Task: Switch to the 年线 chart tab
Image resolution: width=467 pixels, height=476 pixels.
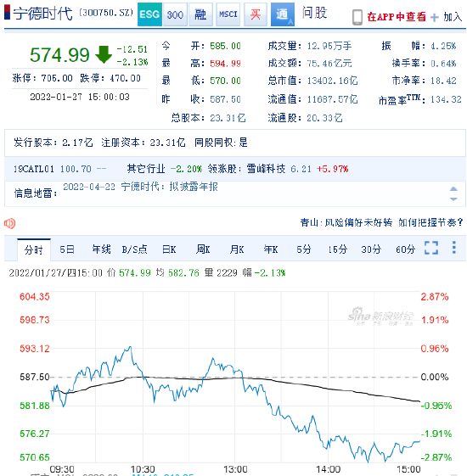Action: click(x=102, y=249)
